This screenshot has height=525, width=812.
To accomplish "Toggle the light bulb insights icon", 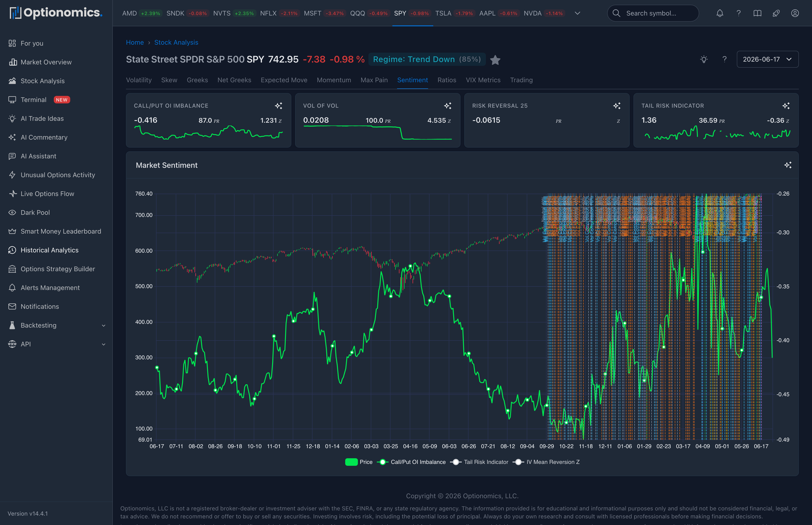I will click(704, 59).
